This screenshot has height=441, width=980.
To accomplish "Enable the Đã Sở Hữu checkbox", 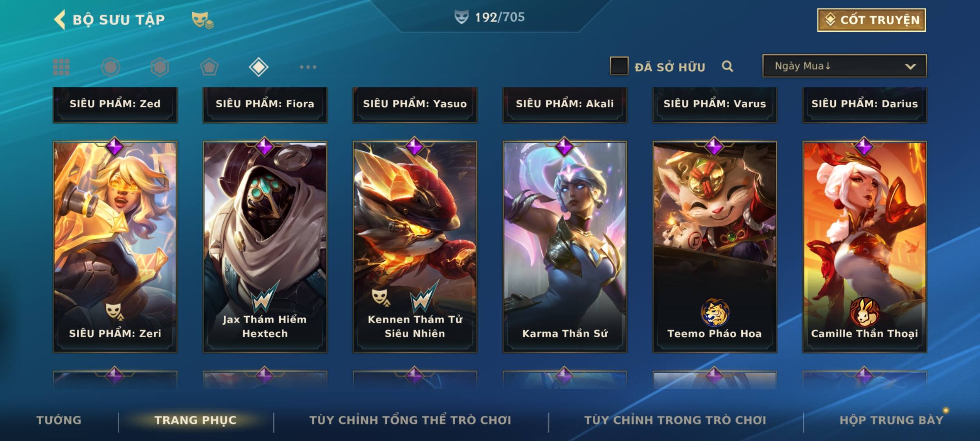I will tap(619, 66).
